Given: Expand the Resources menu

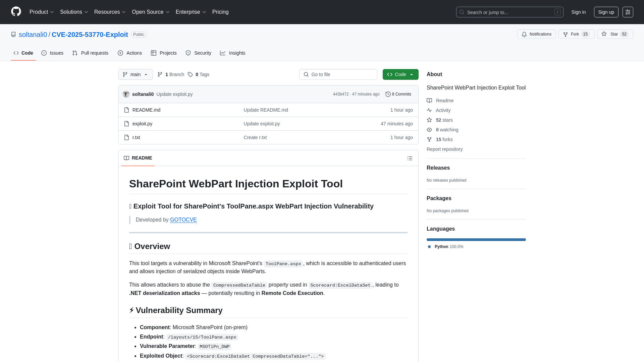Looking at the screenshot, I should click(x=110, y=12).
